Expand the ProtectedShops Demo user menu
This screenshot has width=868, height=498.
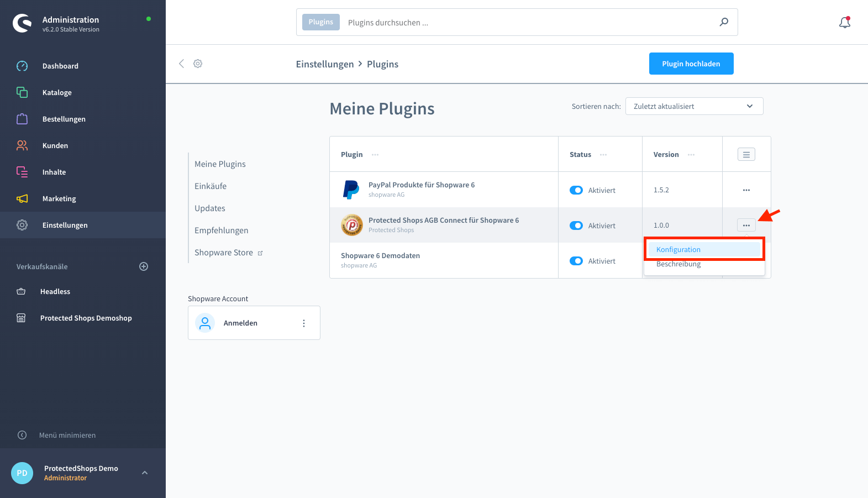pos(145,473)
